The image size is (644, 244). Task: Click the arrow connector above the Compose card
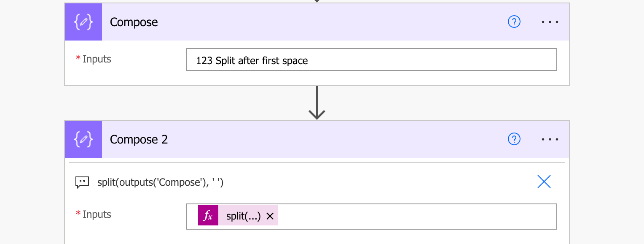point(317,1)
